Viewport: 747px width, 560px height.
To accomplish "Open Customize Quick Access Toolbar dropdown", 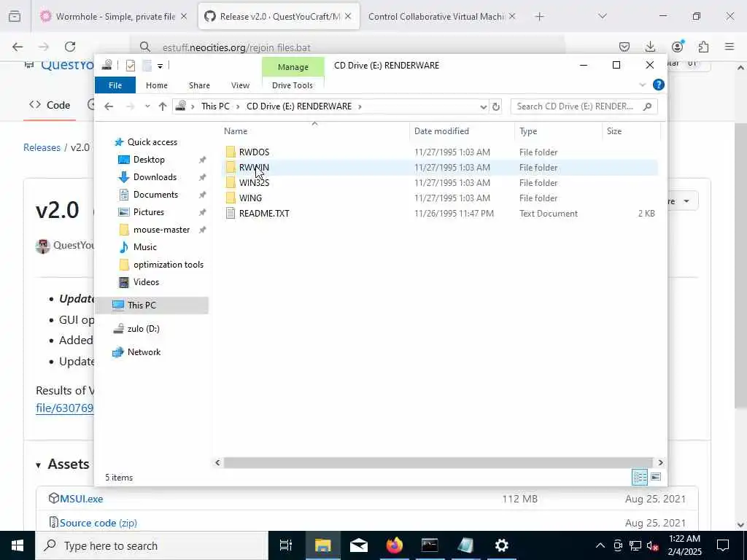I will tap(160, 66).
